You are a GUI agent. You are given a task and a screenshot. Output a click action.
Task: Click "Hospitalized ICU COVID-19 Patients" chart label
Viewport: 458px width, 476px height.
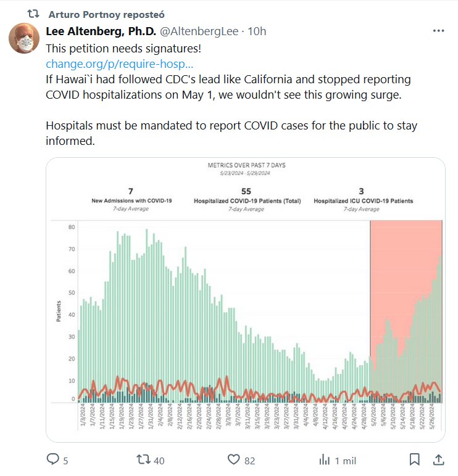tap(363, 201)
